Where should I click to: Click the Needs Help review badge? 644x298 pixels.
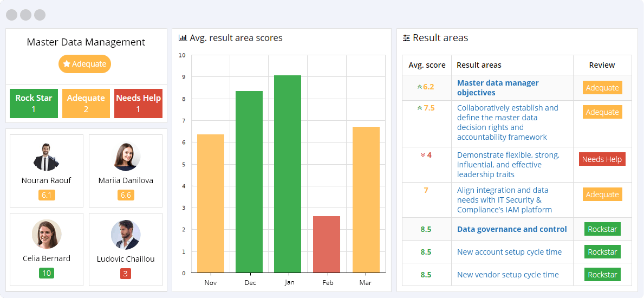(x=602, y=159)
